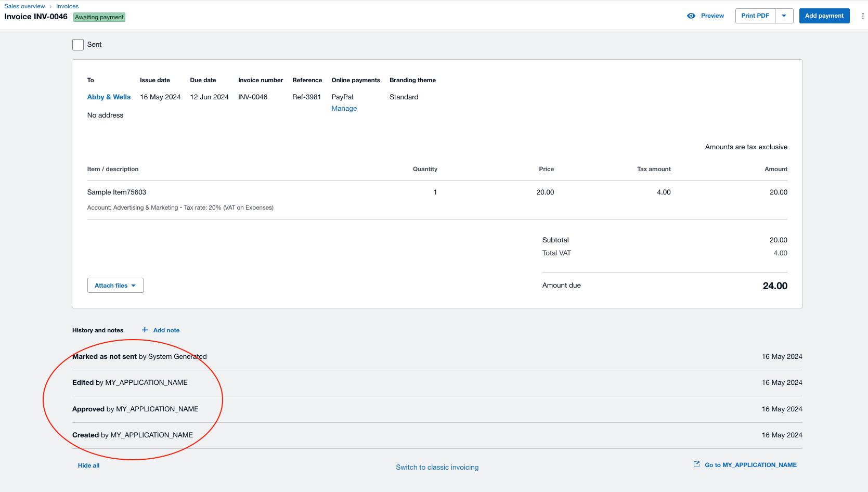Switch to classic invoicing
This screenshot has height=492, width=868.
click(x=437, y=467)
